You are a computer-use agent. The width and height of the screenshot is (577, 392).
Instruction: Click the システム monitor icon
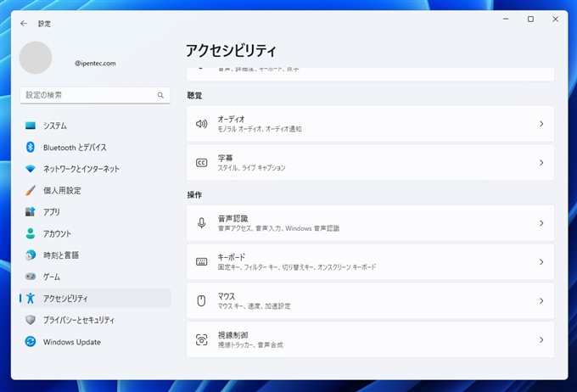coord(31,126)
